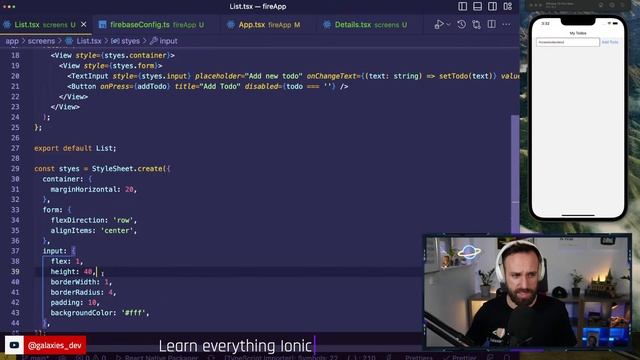
Task: Click Button onPress addTodo code line
Action: point(208,87)
